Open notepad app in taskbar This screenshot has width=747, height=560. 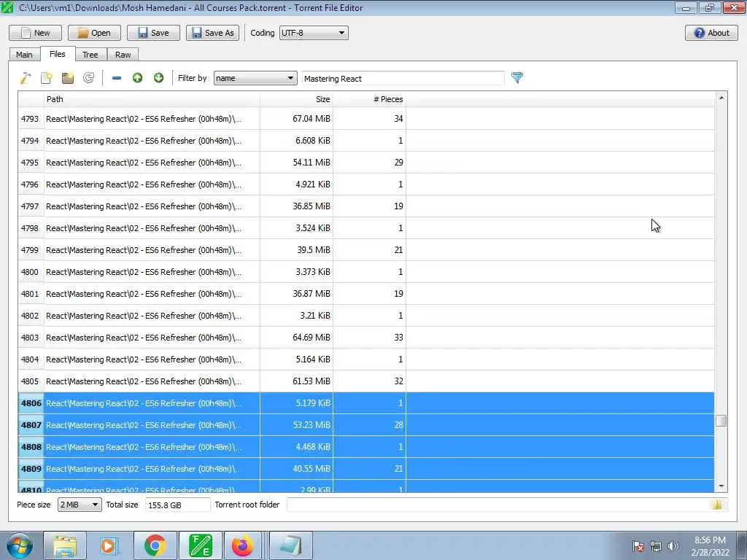291,545
